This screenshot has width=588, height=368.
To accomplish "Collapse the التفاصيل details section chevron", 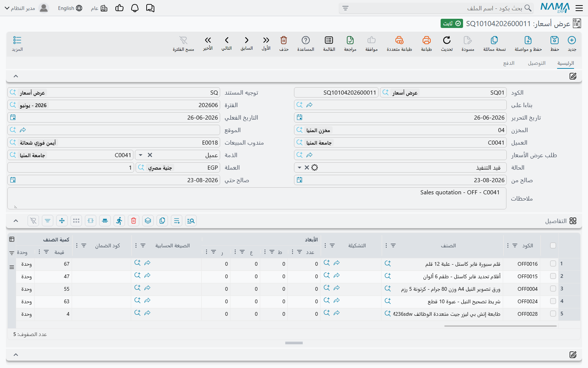I will pos(16,221).
